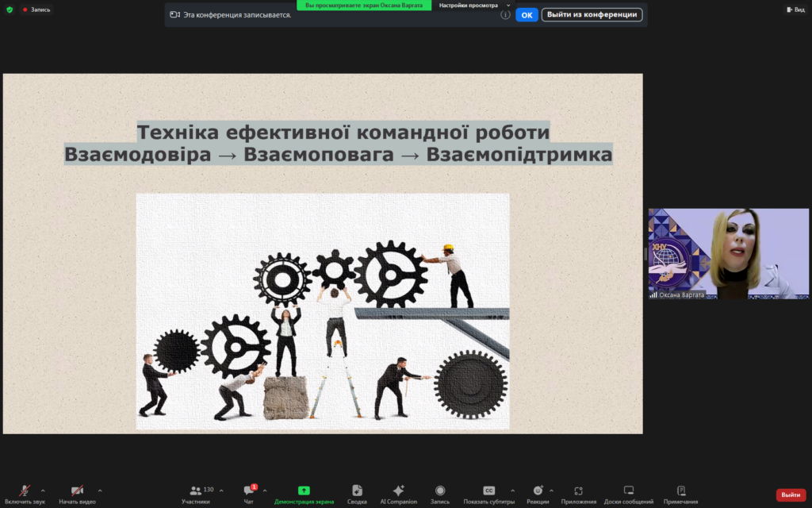Expand audio options arrow next to microphone
Viewport: 812px width, 508px height.
(x=43, y=491)
